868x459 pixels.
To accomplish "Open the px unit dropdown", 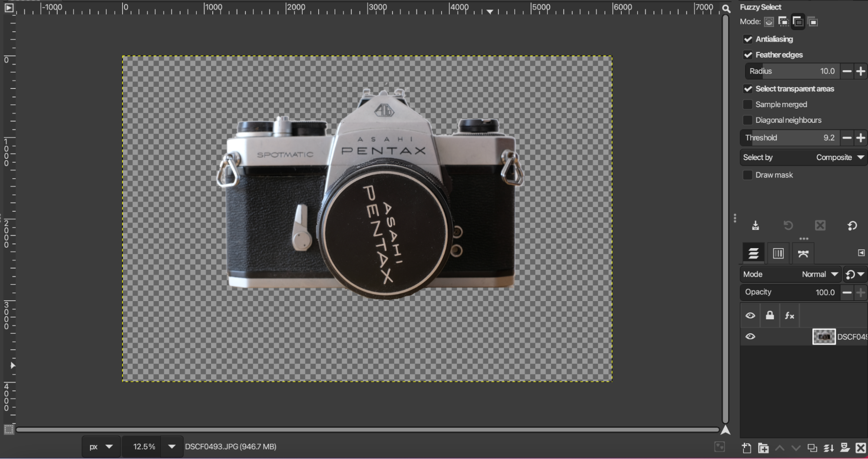I will (101, 446).
